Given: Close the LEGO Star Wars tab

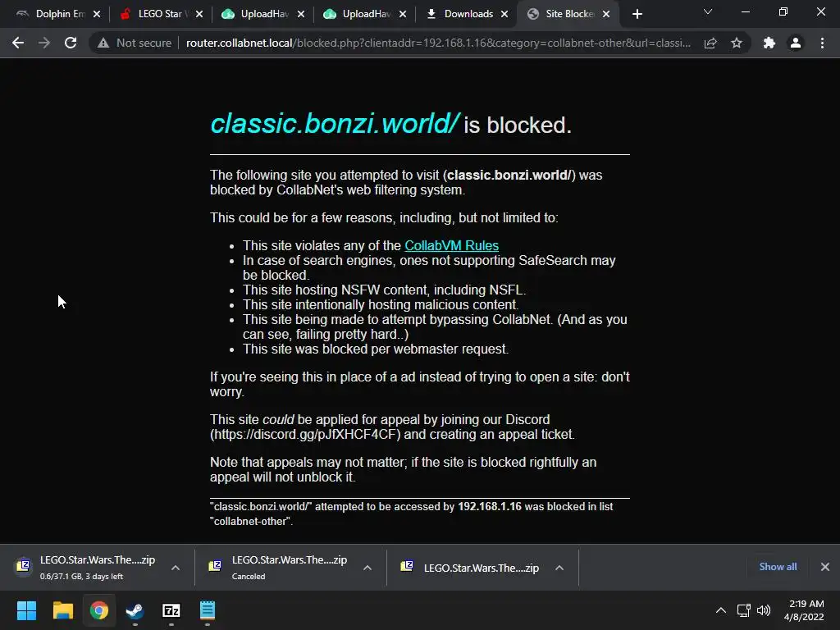Looking at the screenshot, I should (x=199, y=15).
